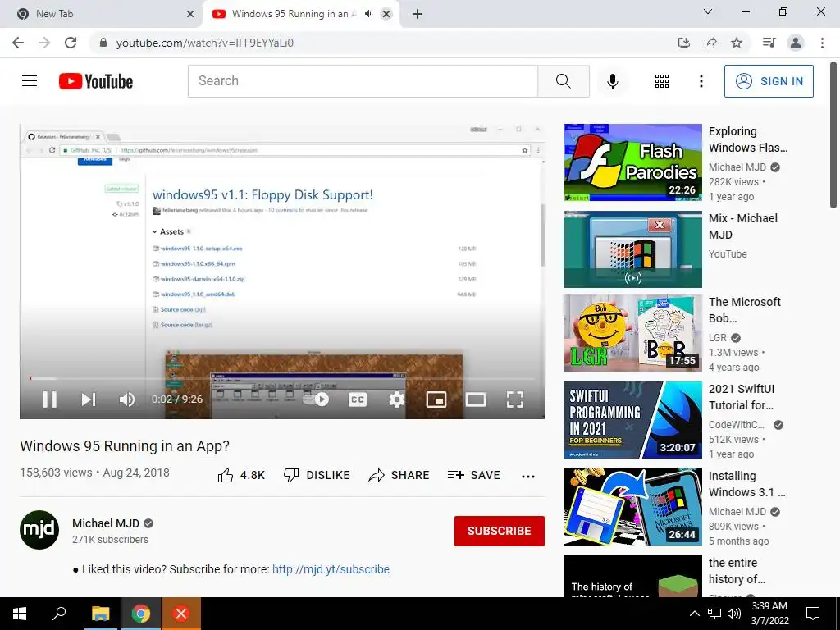Enable miniplayer mode
This screenshot has width=840, height=630.
(436, 399)
